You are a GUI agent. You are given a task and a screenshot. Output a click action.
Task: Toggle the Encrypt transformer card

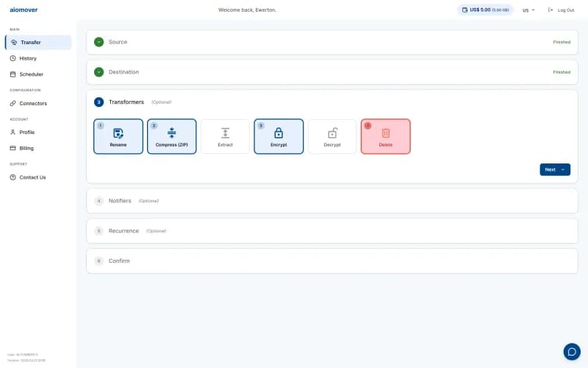(279, 136)
